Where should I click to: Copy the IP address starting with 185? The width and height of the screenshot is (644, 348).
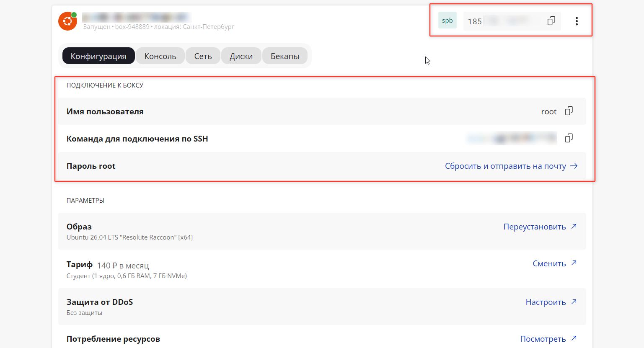pyautogui.click(x=551, y=21)
